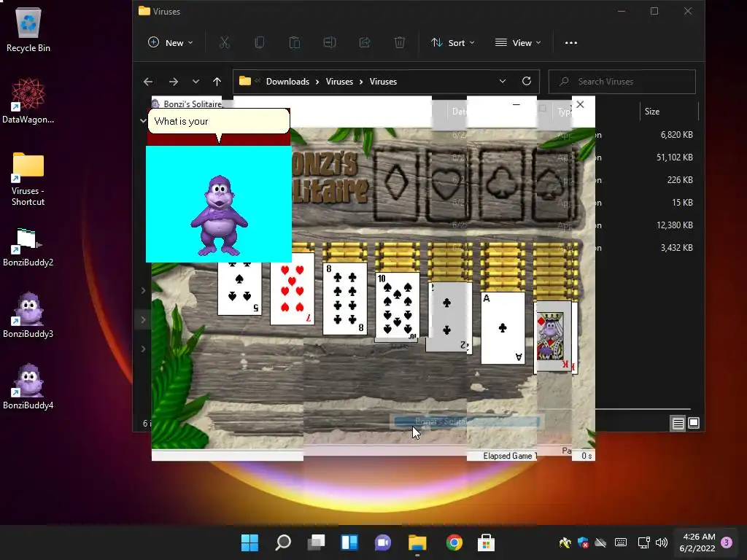747x560 pixels.
Task: Go back using Explorer's left arrow
Action: coord(148,82)
